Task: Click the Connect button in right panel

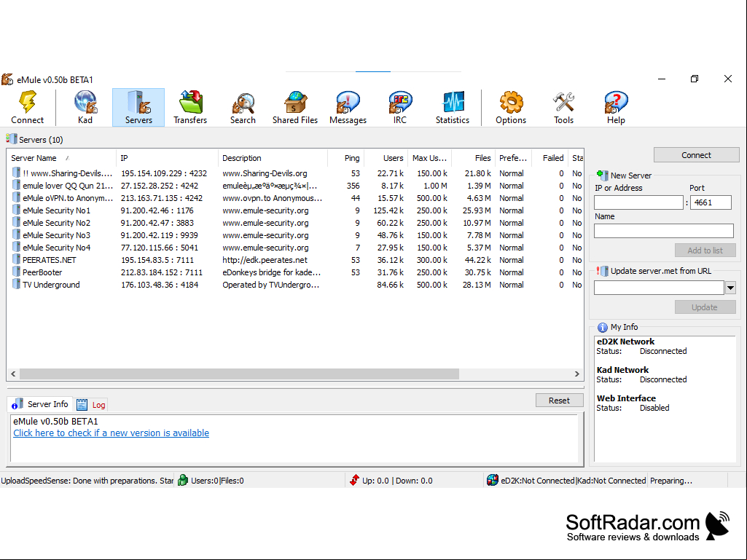Action: [696, 155]
